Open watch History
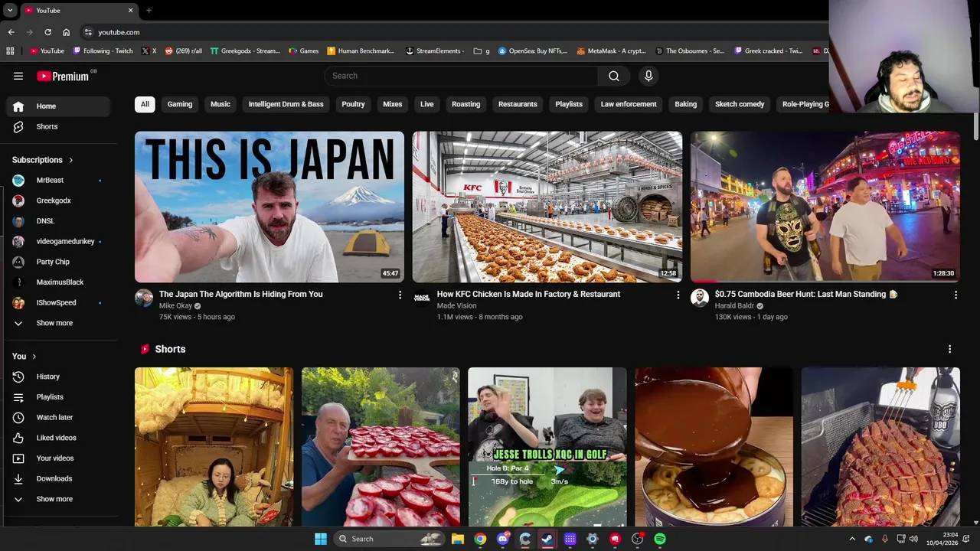The image size is (980, 551). [x=60, y=377]
